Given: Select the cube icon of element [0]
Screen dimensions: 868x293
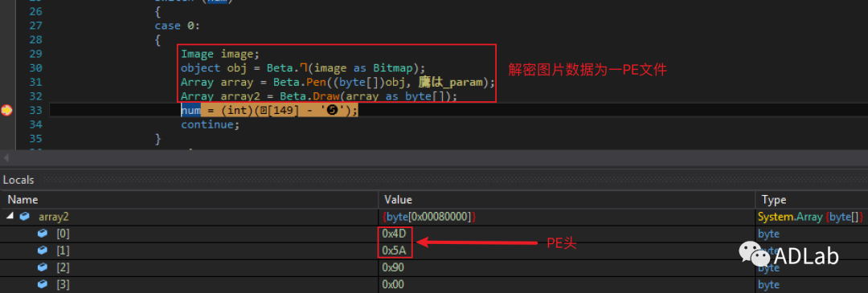Looking at the screenshot, I should [x=43, y=234].
